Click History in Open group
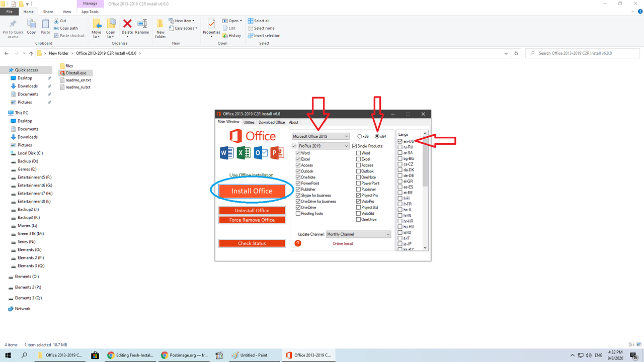 (232, 36)
